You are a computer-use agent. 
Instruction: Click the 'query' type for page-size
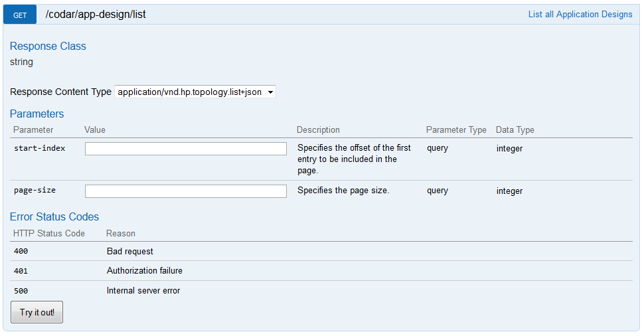click(x=438, y=191)
